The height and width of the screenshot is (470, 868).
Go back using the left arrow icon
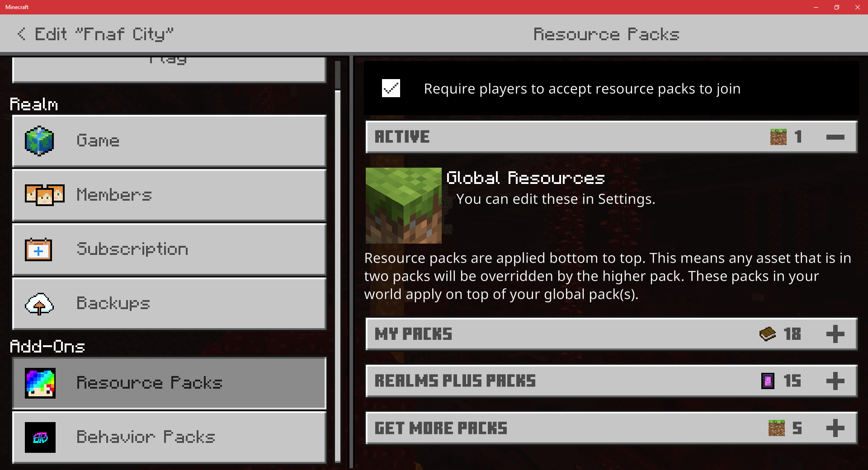tap(21, 34)
